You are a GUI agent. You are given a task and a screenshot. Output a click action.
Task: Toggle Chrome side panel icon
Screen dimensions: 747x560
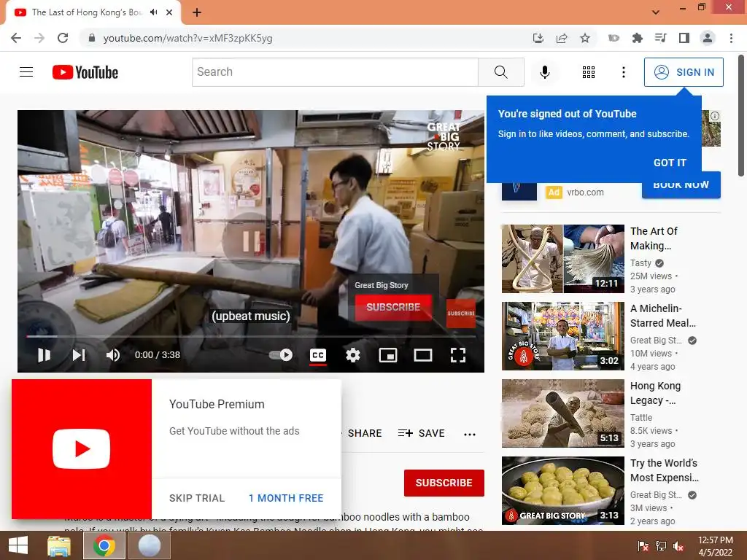coord(684,38)
